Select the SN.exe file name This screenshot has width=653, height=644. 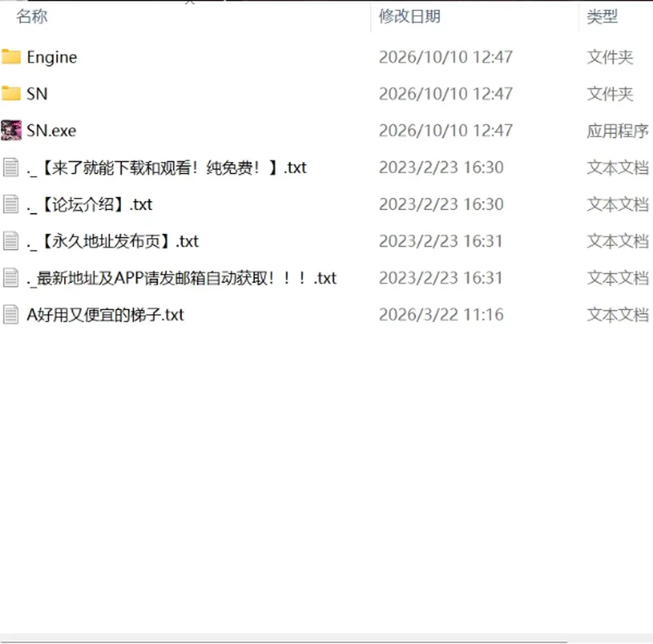pyautogui.click(x=52, y=131)
